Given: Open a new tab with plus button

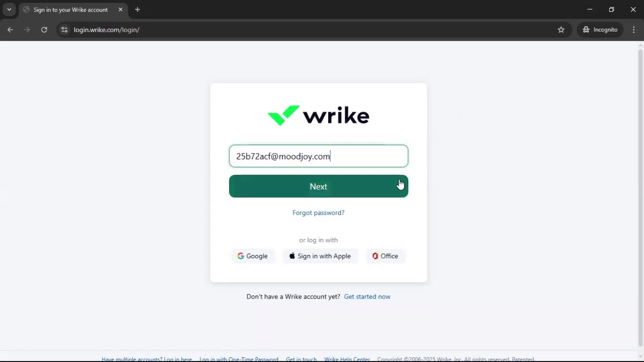Looking at the screenshot, I should [x=138, y=10].
